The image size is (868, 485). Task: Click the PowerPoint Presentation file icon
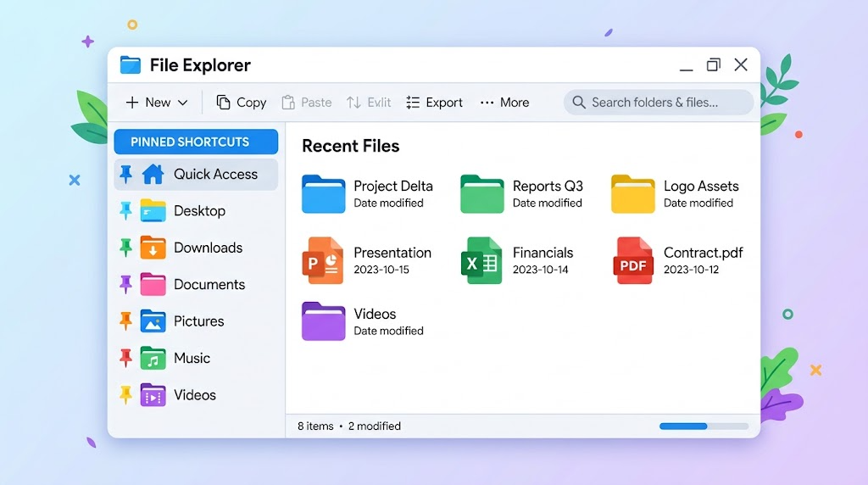tap(323, 261)
